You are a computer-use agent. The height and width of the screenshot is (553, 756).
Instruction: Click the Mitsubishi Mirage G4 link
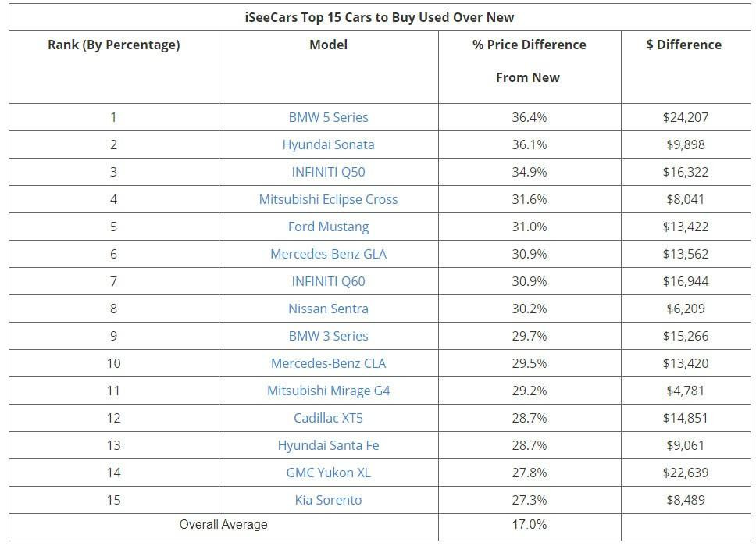coord(328,391)
